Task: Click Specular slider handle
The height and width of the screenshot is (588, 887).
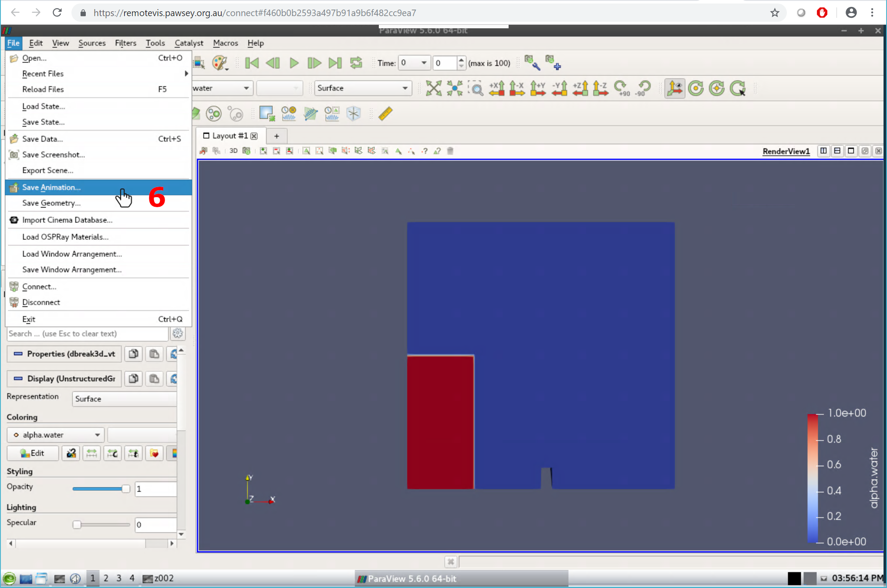Action: point(77,524)
